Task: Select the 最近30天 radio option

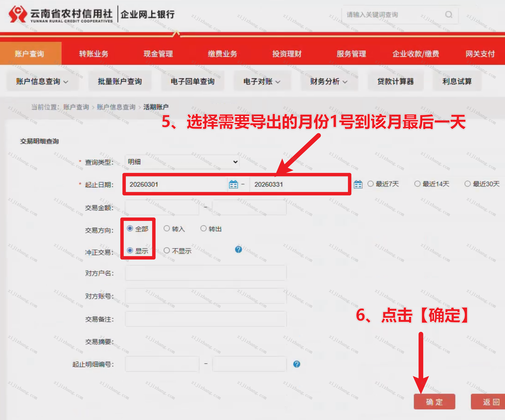Action: (x=467, y=184)
